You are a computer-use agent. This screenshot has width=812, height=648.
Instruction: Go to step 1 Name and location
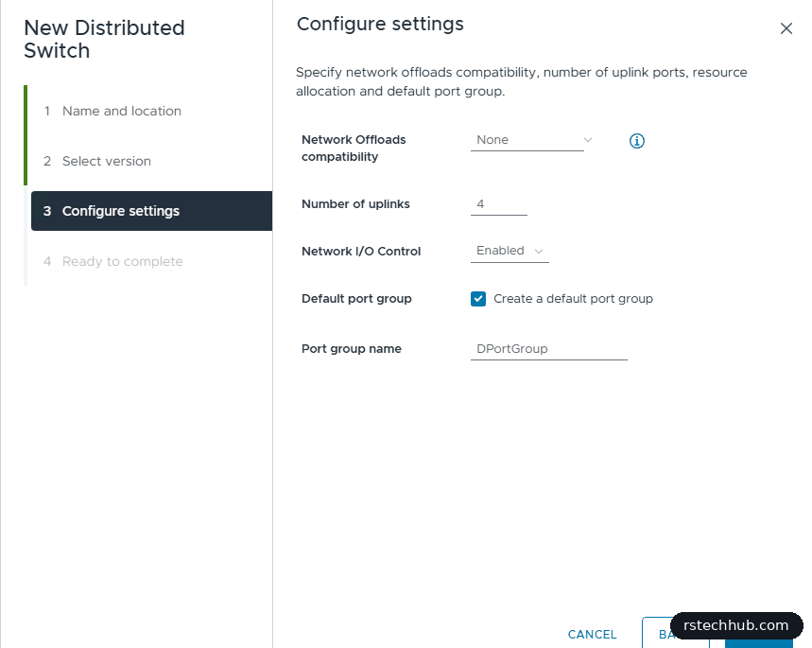point(112,111)
